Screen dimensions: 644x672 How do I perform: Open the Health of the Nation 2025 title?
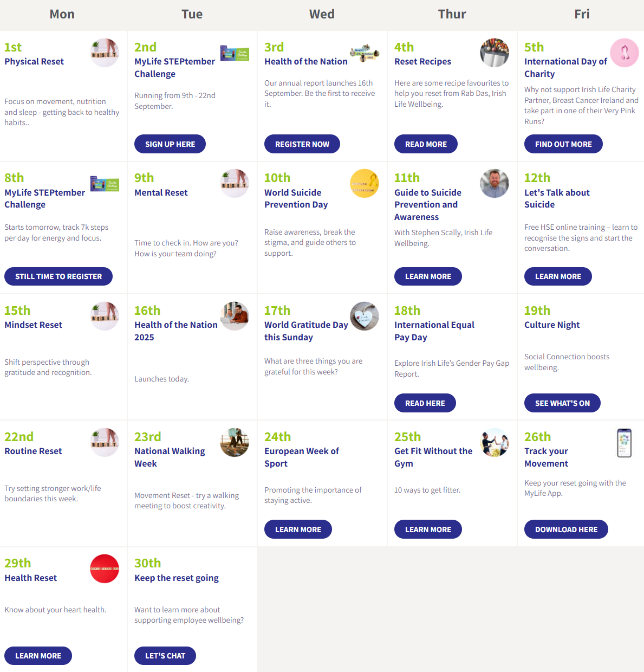point(176,331)
